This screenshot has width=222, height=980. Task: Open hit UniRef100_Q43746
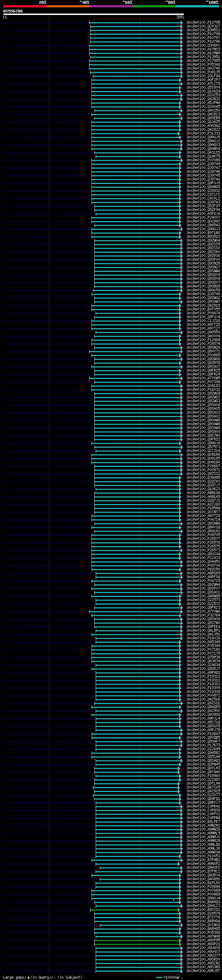pyautogui.click(x=203, y=68)
